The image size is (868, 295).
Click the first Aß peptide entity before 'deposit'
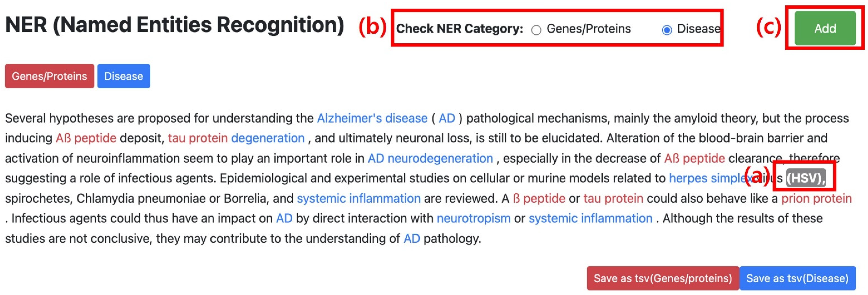pos(86,138)
